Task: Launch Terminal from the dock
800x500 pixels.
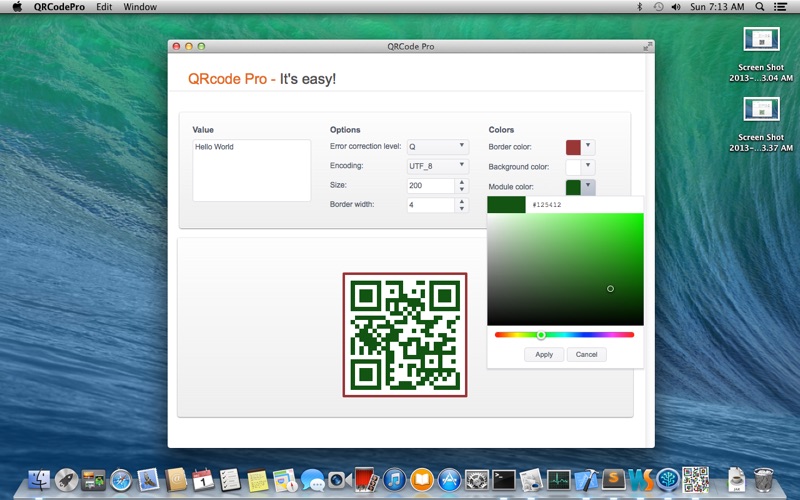Action: click(504, 480)
